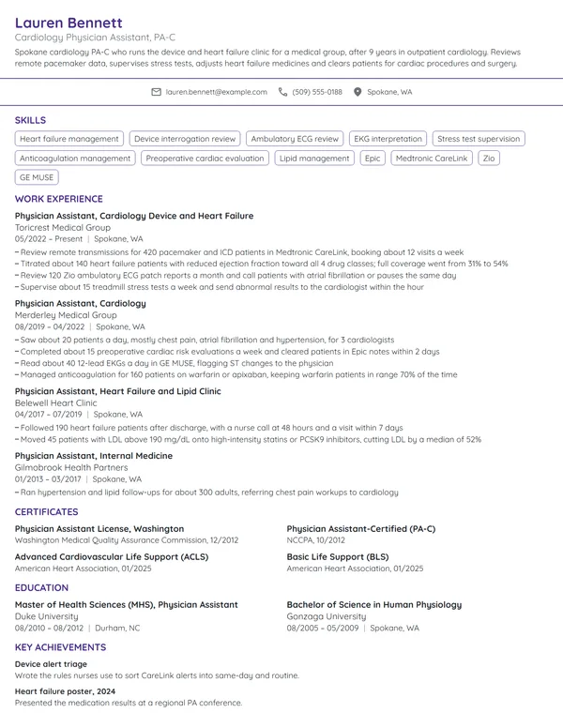Screen dimensions: 563x728
Task: Select the Zio skill tag
Action: (489, 159)
